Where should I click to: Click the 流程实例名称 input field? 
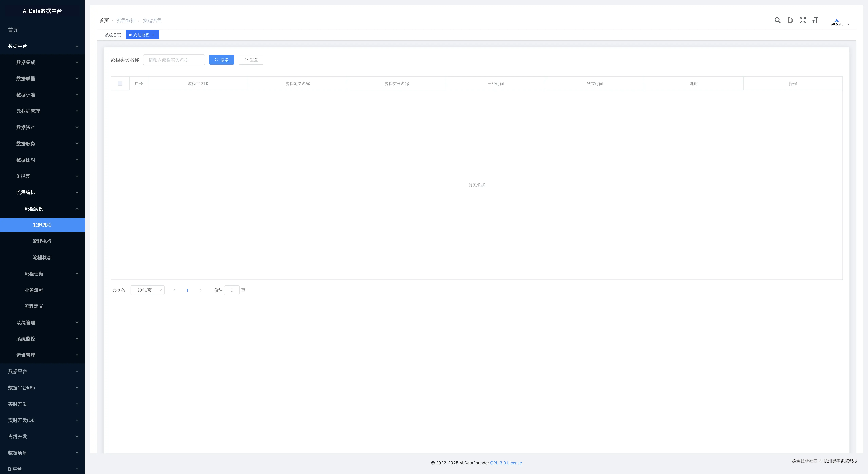[174, 60]
